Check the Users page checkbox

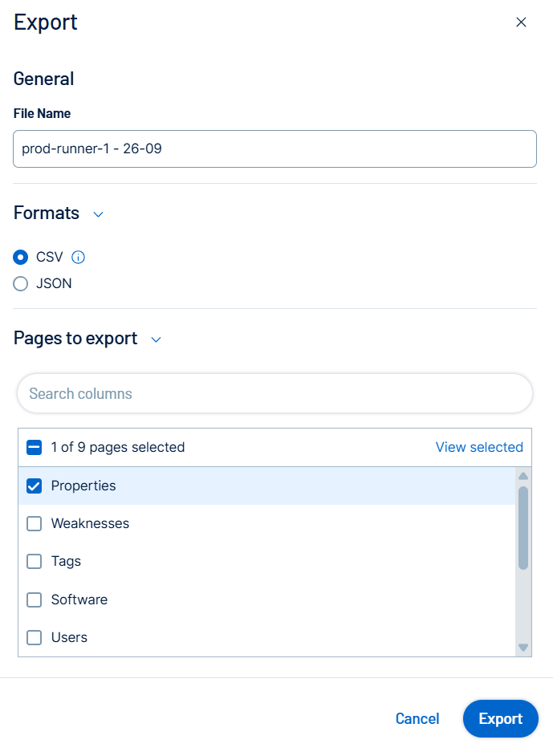point(35,638)
